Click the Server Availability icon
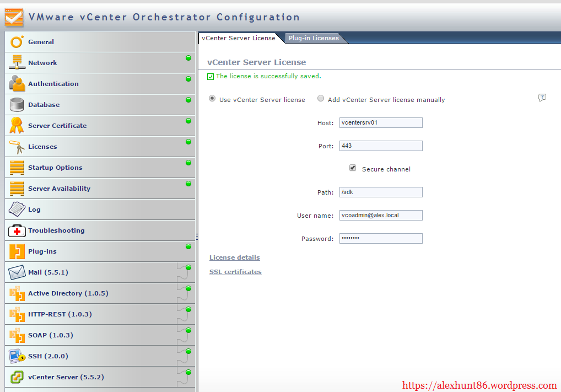 click(x=17, y=189)
